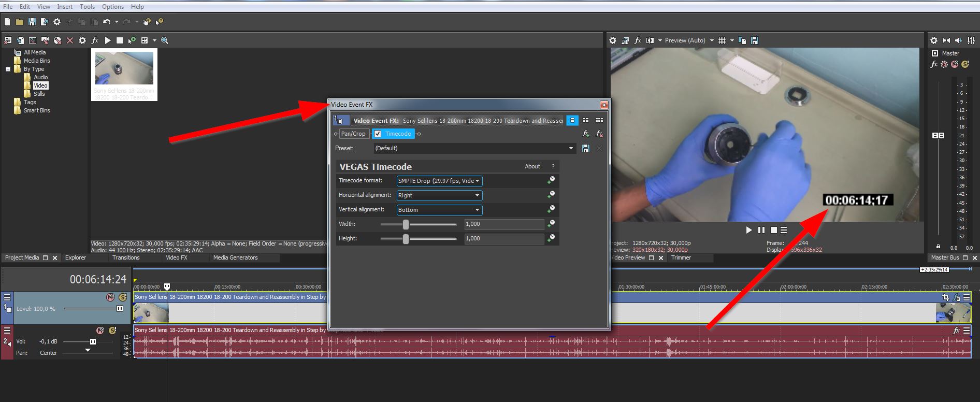Click the Event Pan/Crop icon on video clip
This screenshot has height=402, width=980.
945,297
